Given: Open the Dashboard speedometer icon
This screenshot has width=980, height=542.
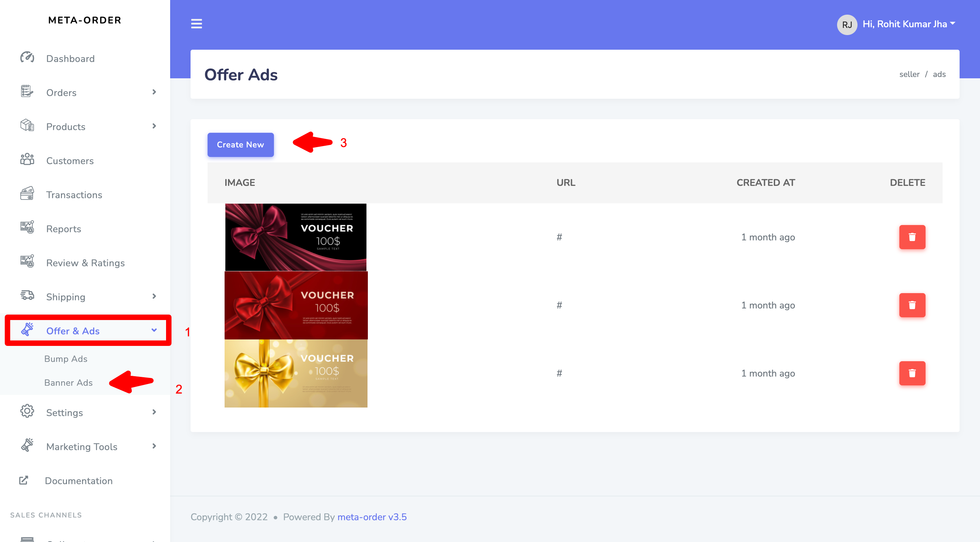Looking at the screenshot, I should [x=27, y=58].
